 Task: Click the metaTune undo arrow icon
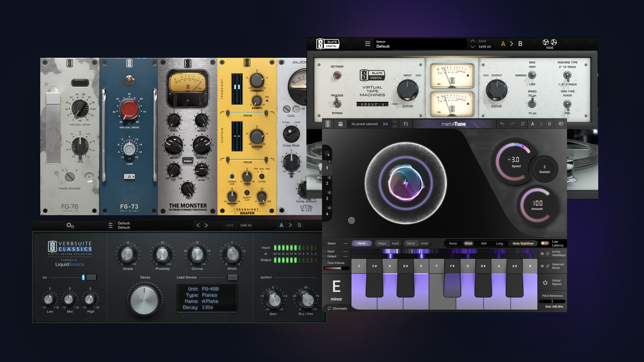(x=502, y=124)
